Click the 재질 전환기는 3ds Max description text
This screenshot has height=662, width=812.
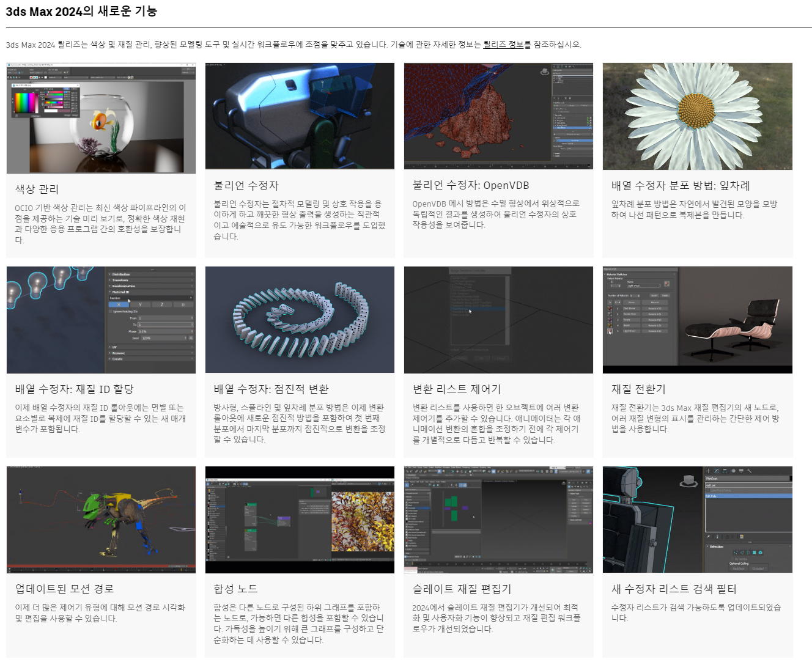point(695,418)
